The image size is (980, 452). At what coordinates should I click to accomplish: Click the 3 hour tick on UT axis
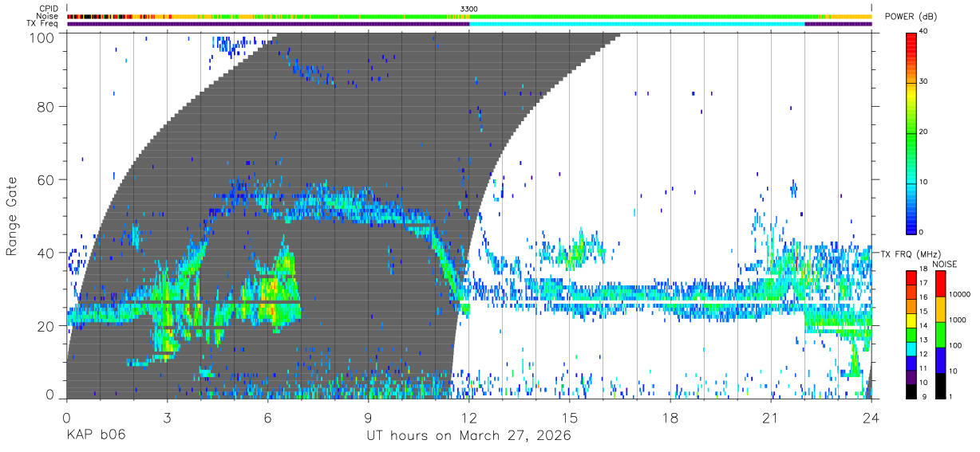click(167, 417)
